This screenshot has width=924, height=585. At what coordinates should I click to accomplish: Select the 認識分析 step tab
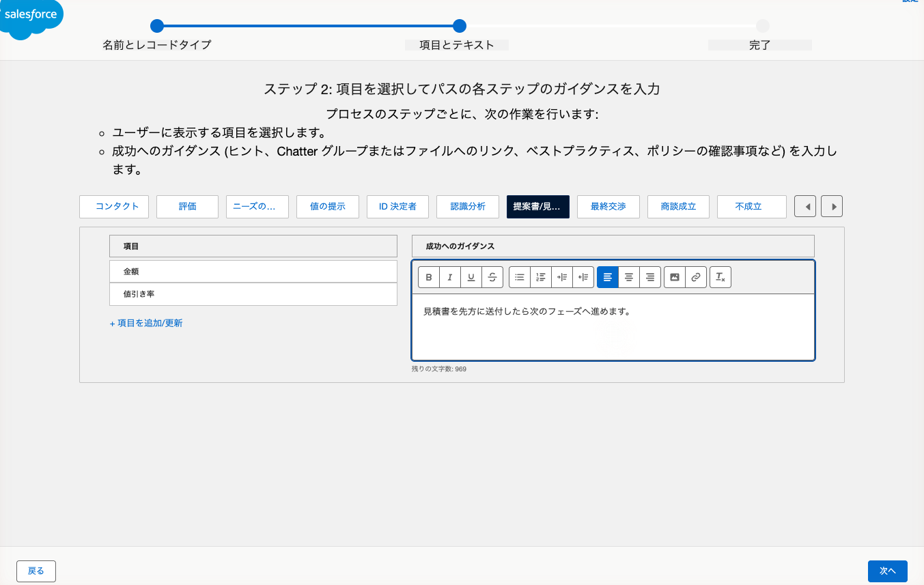pos(468,207)
